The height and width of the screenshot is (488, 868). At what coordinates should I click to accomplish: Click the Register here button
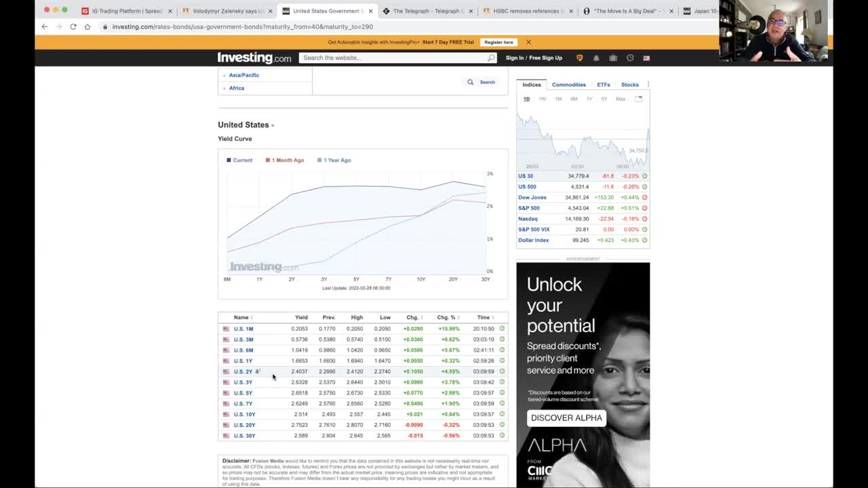point(498,42)
